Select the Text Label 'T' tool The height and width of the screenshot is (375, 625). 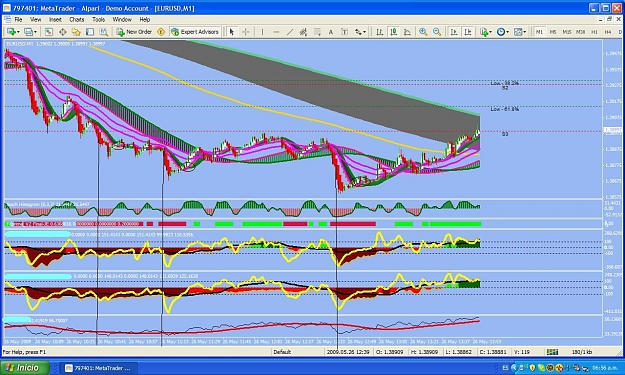point(344,32)
